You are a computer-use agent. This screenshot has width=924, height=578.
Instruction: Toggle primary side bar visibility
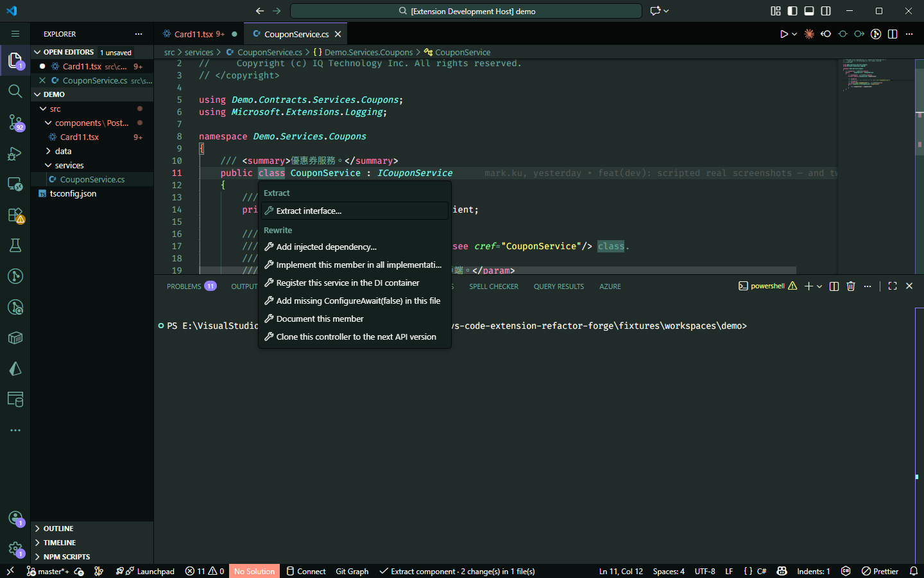(792, 11)
